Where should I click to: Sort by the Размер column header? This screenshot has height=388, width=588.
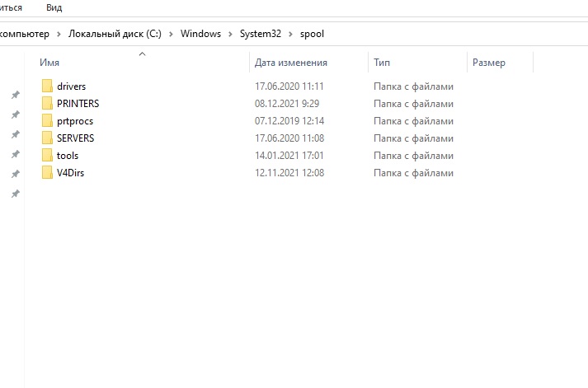(489, 63)
